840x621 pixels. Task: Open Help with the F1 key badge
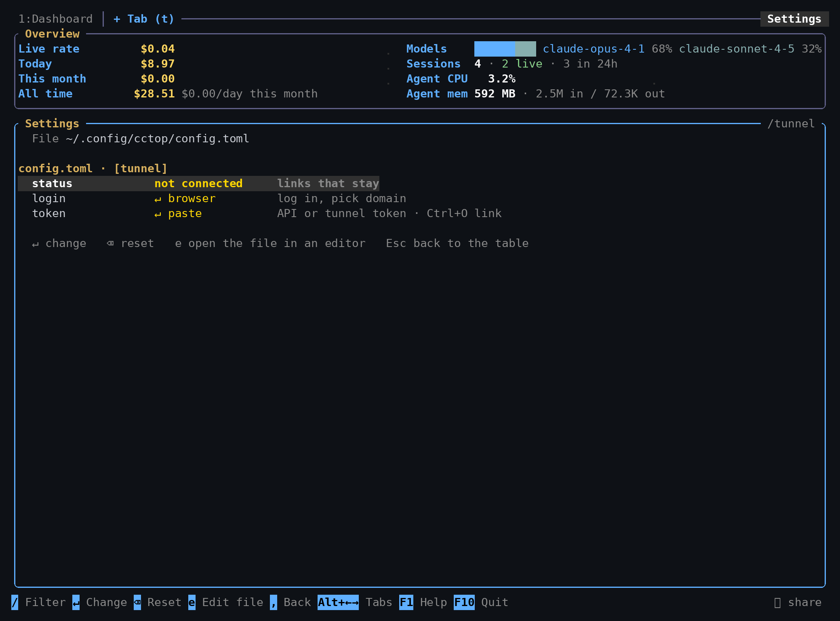[406, 602]
